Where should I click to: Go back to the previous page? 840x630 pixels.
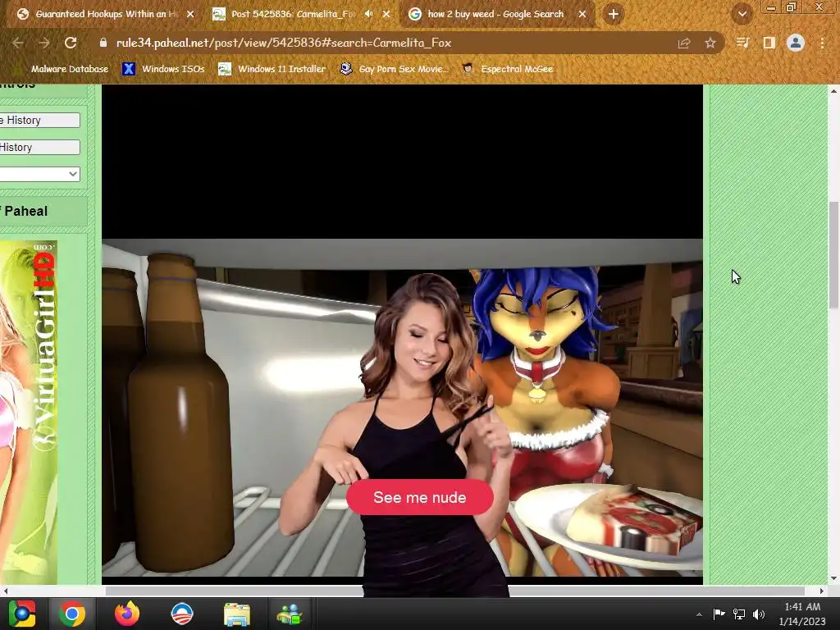pyautogui.click(x=18, y=43)
